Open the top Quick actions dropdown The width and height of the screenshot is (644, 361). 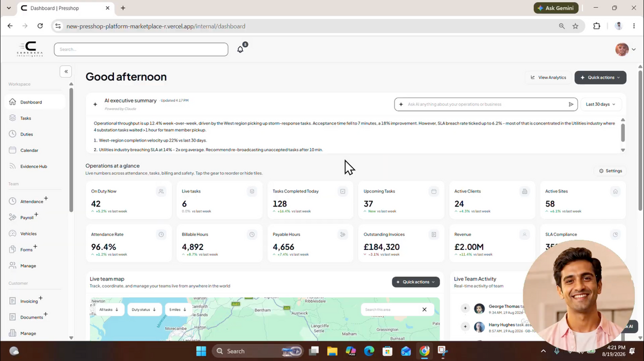tap(600, 77)
